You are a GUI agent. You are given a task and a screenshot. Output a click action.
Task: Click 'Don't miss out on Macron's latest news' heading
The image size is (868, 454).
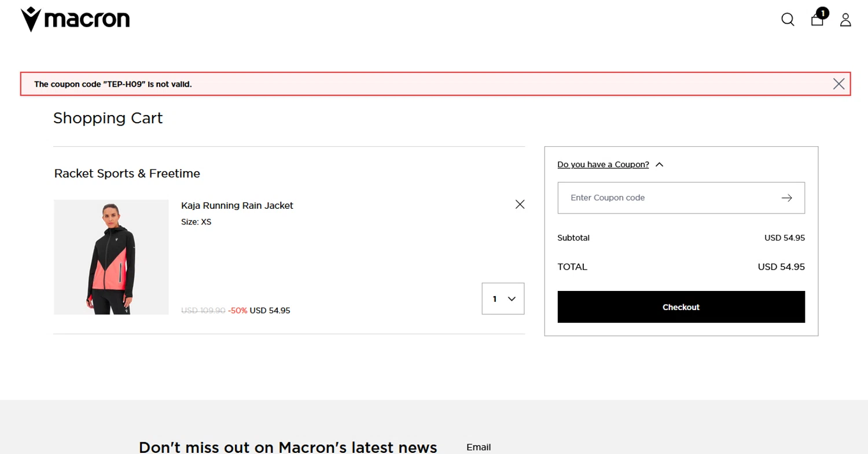click(288, 447)
